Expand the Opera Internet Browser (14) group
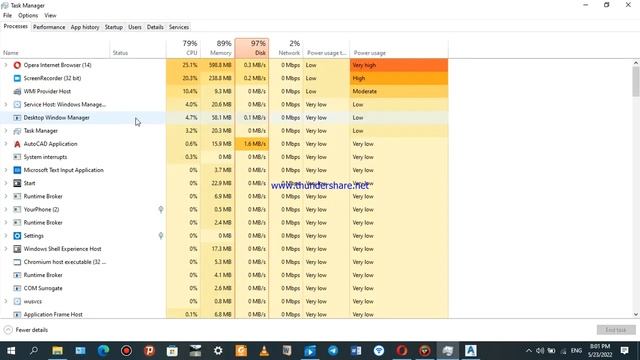 (x=6, y=65)
